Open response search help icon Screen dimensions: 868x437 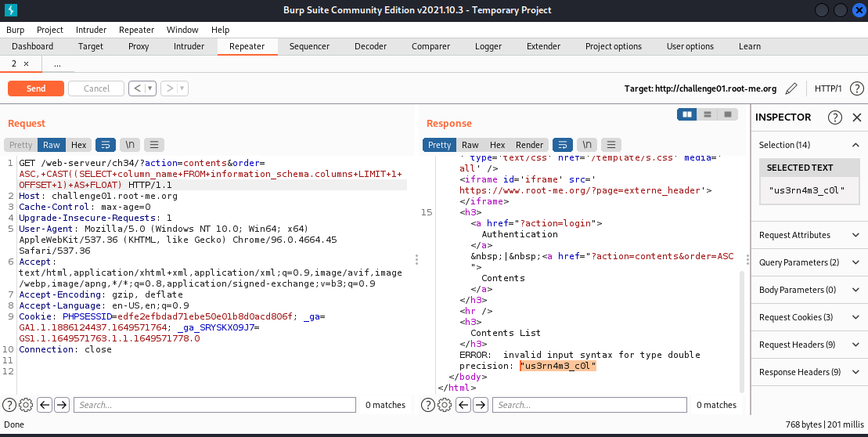[x=428, y=405]
